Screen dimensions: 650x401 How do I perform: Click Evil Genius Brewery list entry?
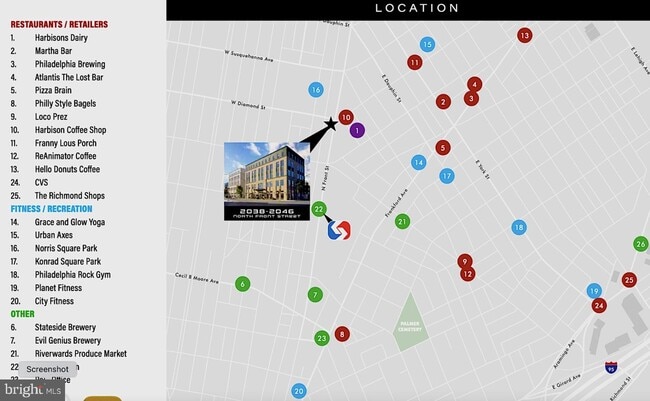[67, 340]
